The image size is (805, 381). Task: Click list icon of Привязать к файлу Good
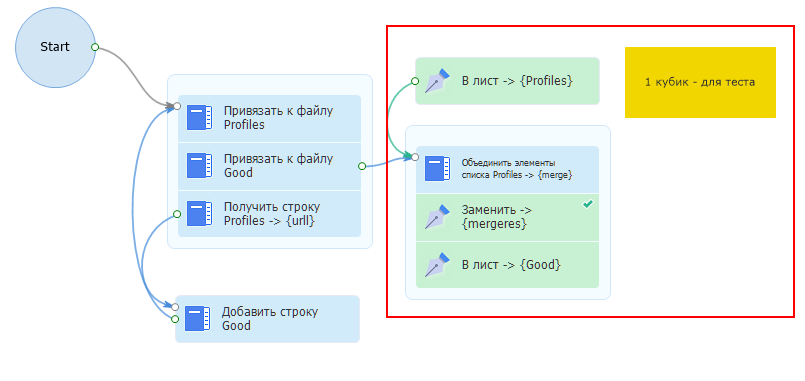pyautogui.click(x=199, y=166)
